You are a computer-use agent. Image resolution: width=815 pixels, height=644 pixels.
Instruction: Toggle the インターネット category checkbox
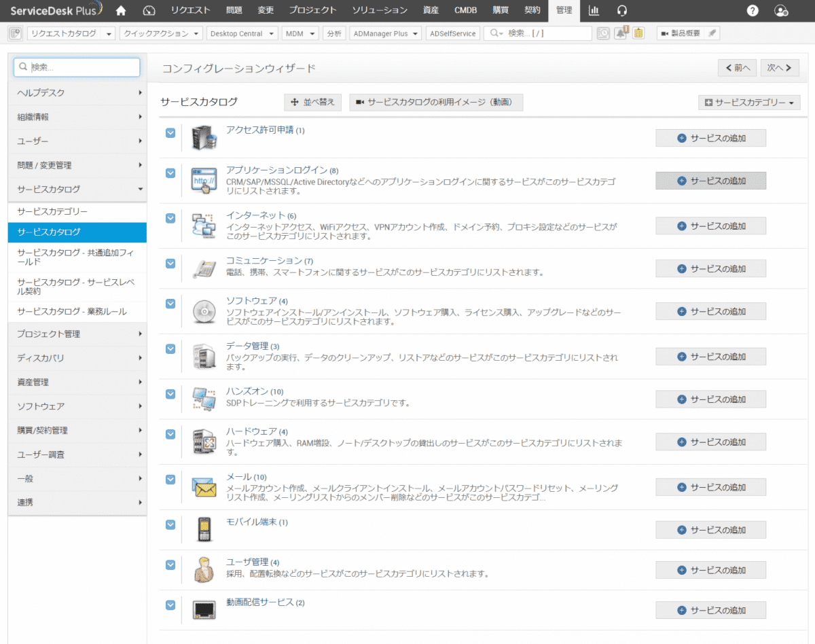click(x=170, y=217)
